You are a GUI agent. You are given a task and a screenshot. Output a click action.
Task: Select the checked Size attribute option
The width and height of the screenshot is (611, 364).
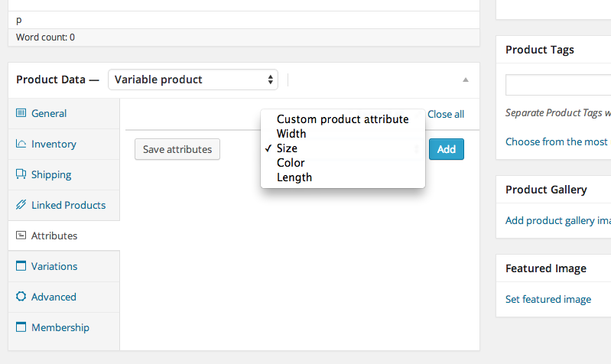click(x=343, y=148)
